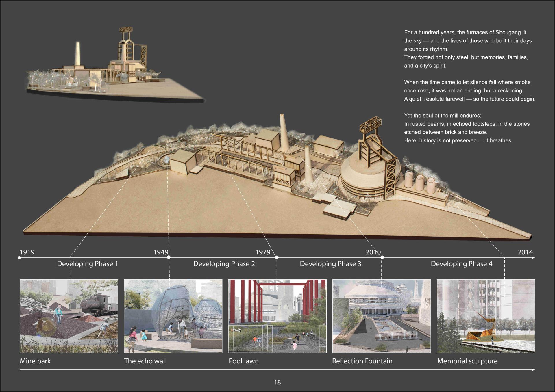555x392 pixels.
Task: Click the 2010 timeline marker dot
Action: [x=382, y=257]
